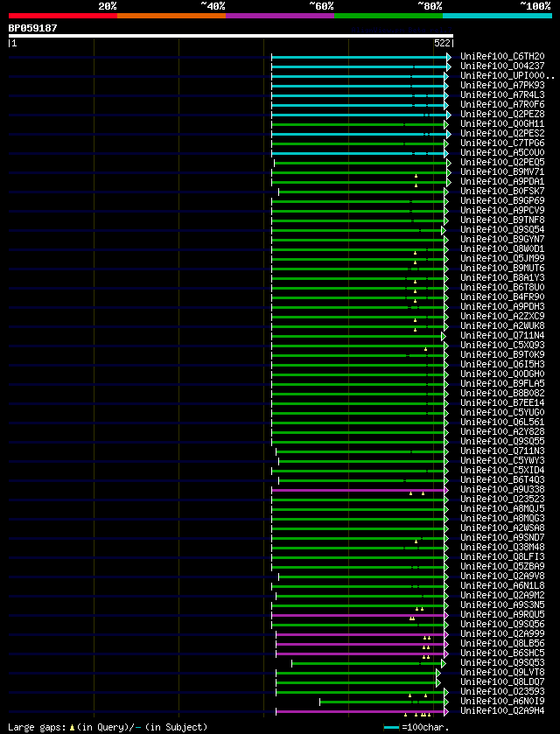
Task: Select the UniRef100_A2WUK8 label
Action: click(x=502, y=325)
